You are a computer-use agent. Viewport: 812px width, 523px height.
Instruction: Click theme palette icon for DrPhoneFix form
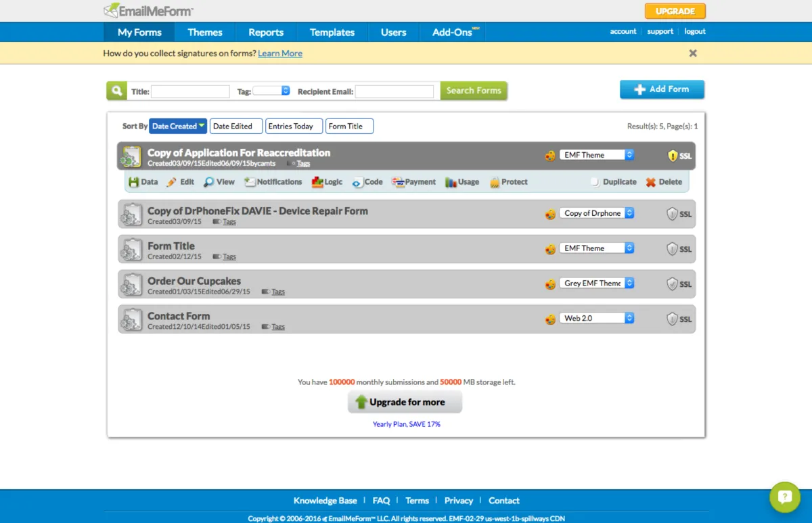[551, 214]
